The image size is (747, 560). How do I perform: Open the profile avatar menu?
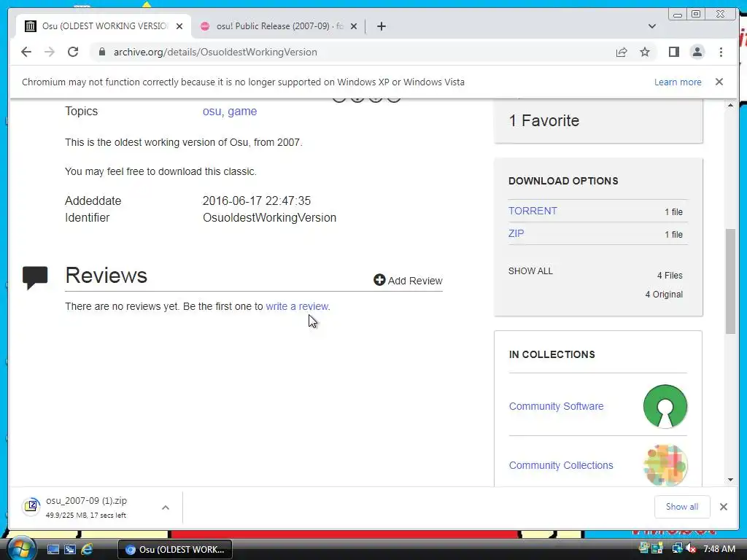coord(697,52)
